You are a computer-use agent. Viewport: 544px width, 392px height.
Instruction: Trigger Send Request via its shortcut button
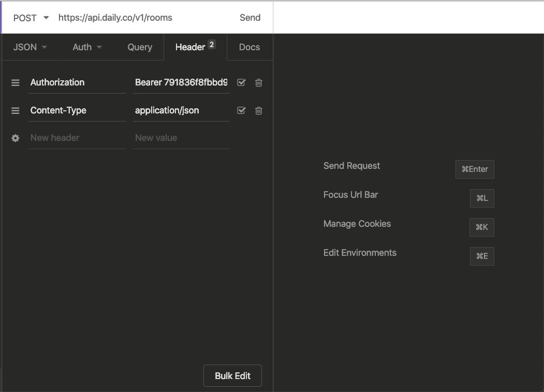click(x=475, y=169)
